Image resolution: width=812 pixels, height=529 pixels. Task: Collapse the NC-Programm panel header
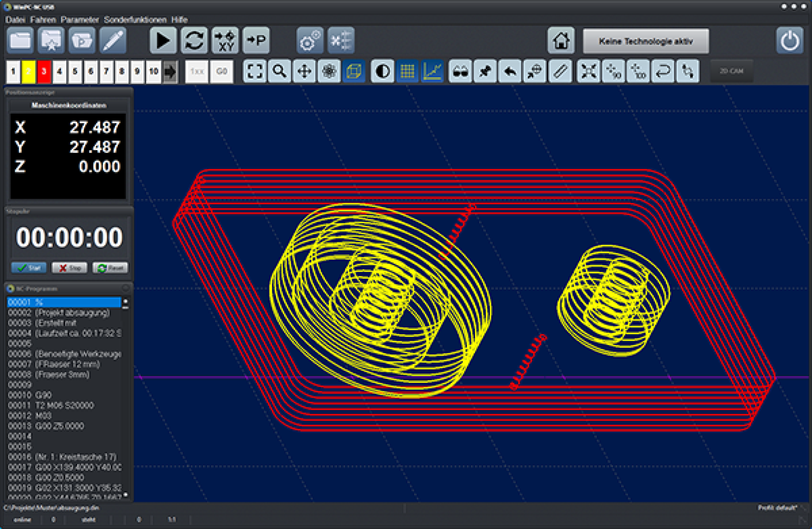coord(126,288)
